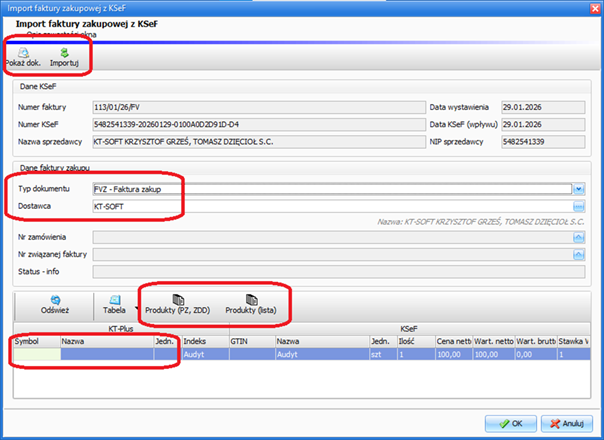The height and width of the screenshot is (440, 604).
Task: Click the Pokaż dok. toolbar icon
Action: pyautogui.click(x=23, y=53)
